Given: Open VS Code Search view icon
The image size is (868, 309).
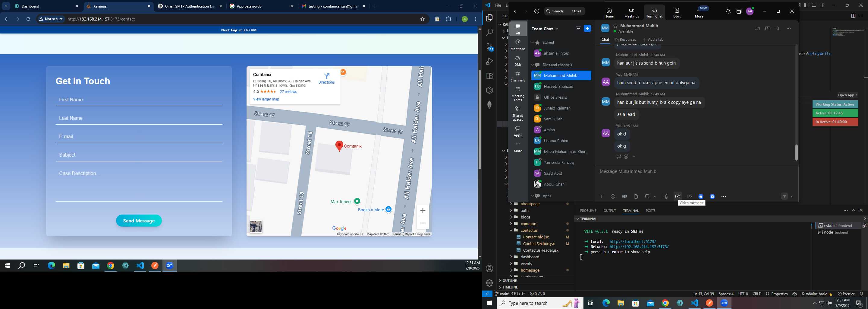Looking at the screenshot, I should [x=489, y=32].
